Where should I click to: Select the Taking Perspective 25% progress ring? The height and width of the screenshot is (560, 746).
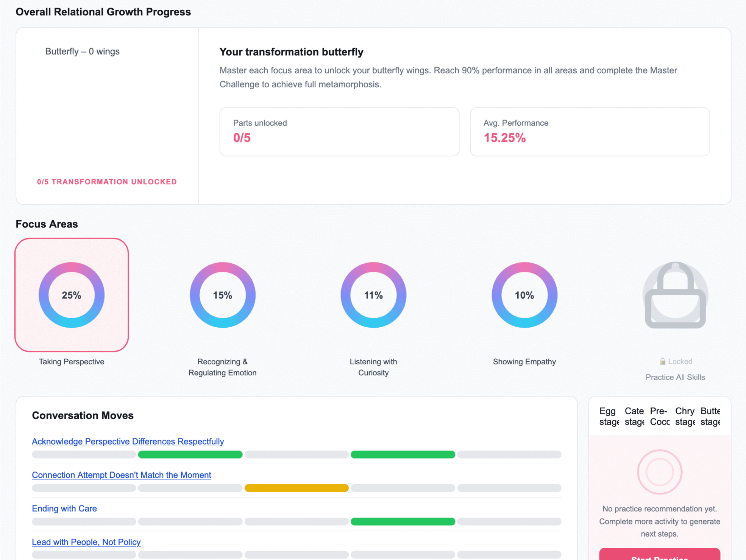pyautogui.click(x=72, y=295)
